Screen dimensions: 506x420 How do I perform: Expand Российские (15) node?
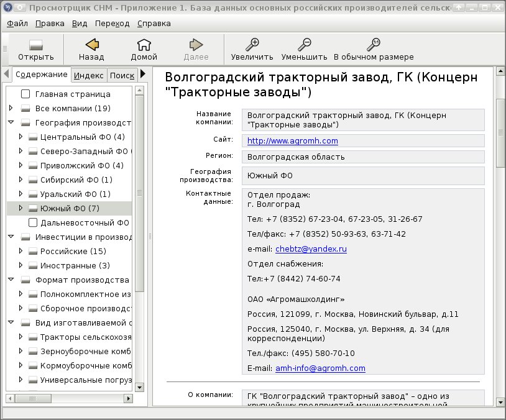pos(21,250)
